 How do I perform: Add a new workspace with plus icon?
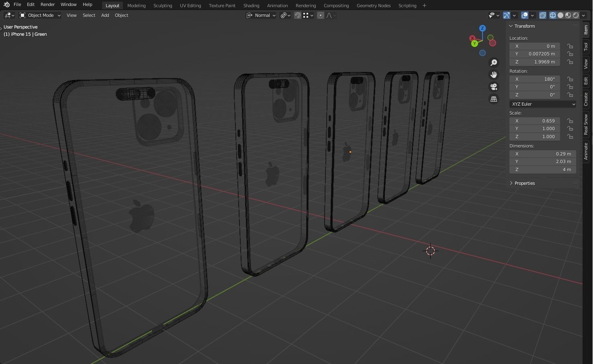point(424,5)
